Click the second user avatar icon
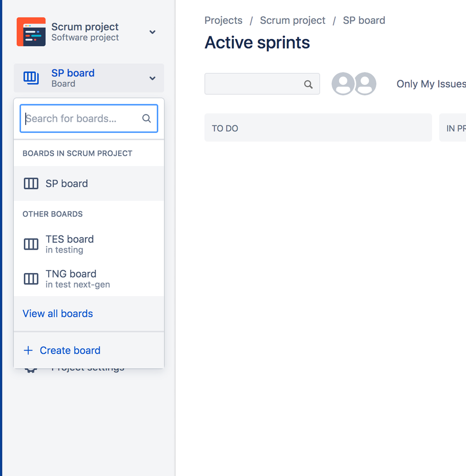This screenshot has height=476, width=466. 365,83
